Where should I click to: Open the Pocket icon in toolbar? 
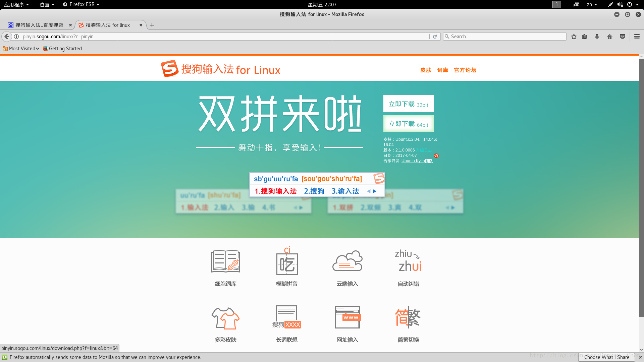pyautogui.click(x=623, y=37)
